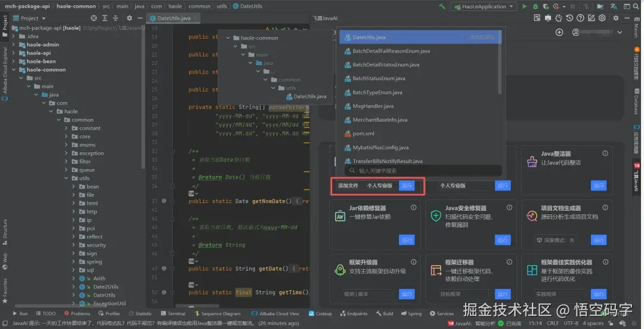644x329 pixels.
Task: Click the Run with Coverage shield icon
Action: (546, 6)
